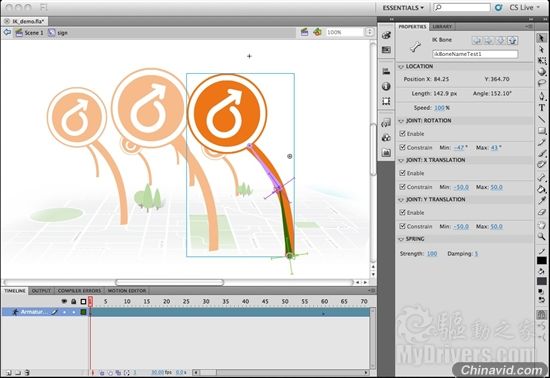550x378 pixels.
Task: Select the Subselection tool
Action: pyautogui.click(x=542, y=49)
